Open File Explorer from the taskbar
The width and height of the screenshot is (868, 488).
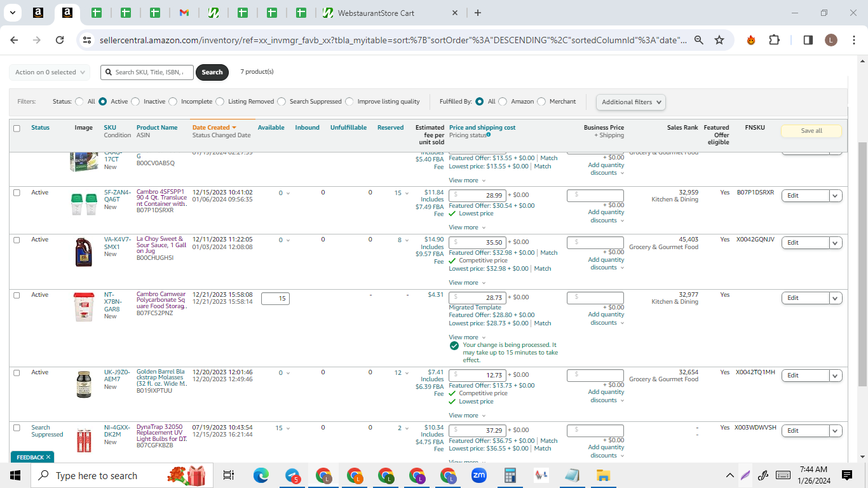pyautogui.click(x=603, y=475)
